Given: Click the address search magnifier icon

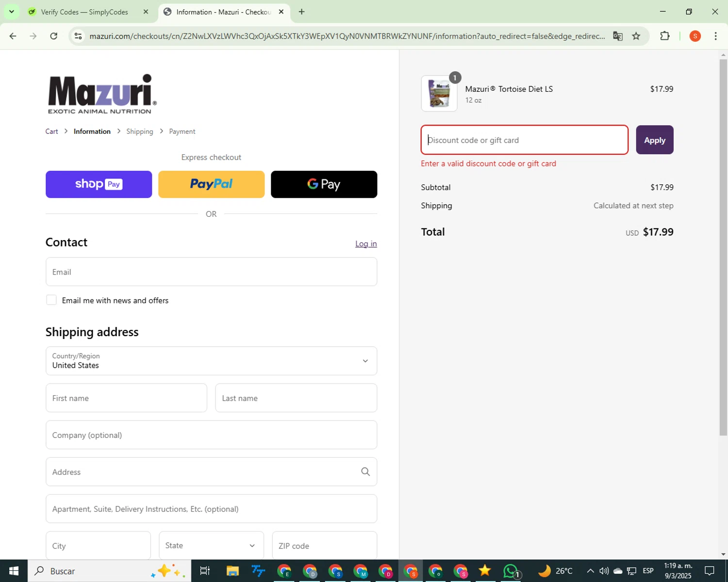Looking at the screenshot, I should click(x=365, y=471).
